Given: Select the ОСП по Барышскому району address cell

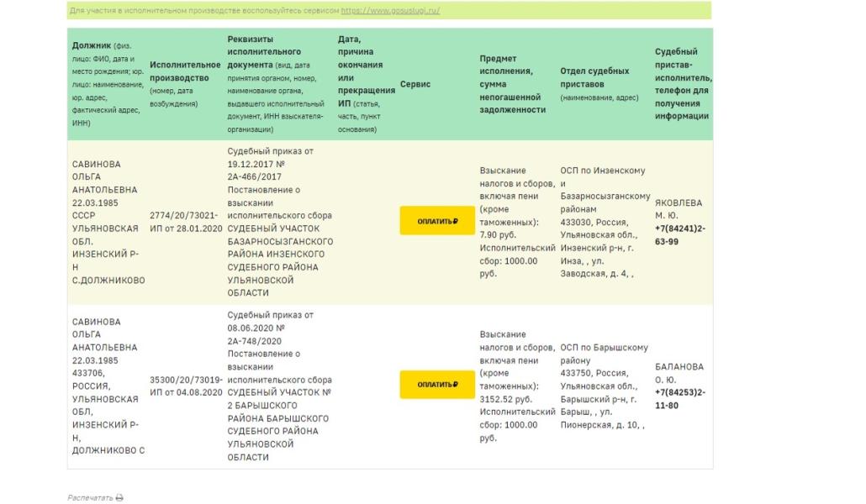Looking at the screenshot, I should pos(604,386).
